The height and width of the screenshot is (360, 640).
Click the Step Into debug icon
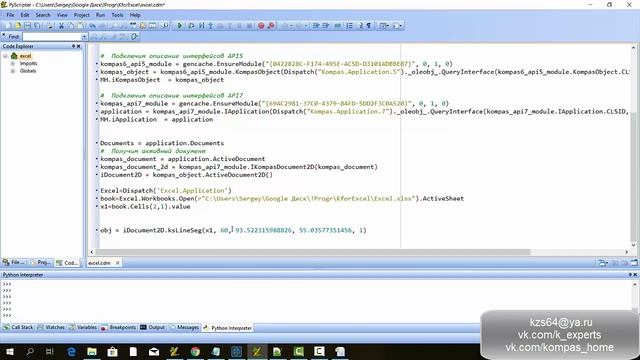[211, 26]
